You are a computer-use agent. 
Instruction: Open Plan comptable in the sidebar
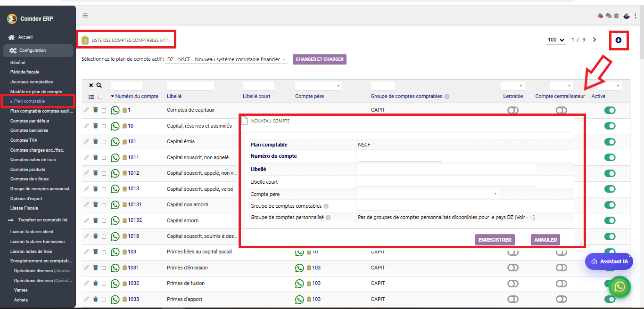(29, 101)
